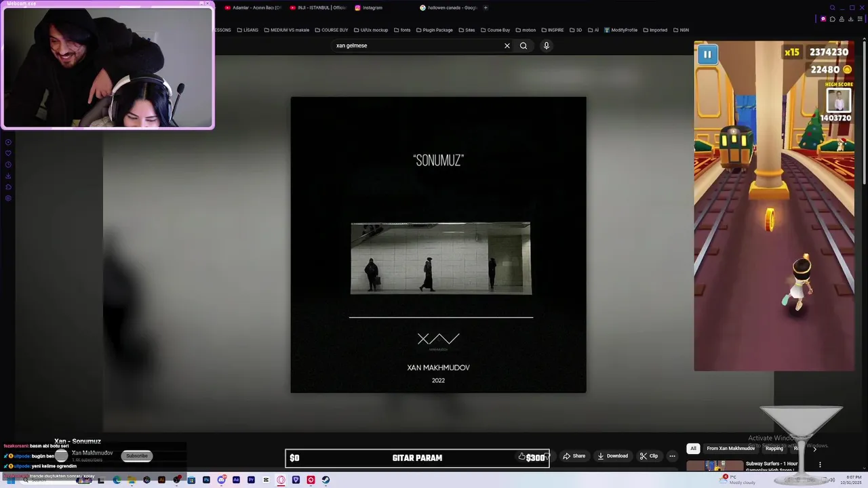Screen dimensions: 868x488
Task: Open browser search icon in title bar
Action: click(x=832, y=7)
